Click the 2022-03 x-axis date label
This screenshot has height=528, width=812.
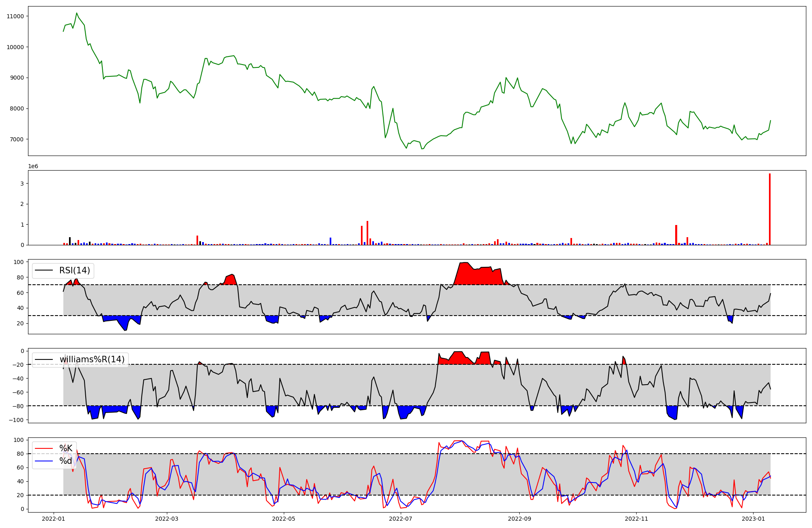(x=167, y=519)
